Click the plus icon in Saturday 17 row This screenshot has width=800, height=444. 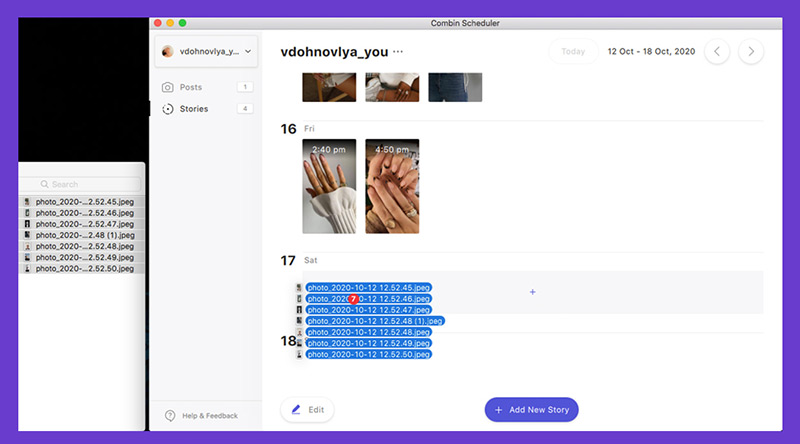[533, 292]
